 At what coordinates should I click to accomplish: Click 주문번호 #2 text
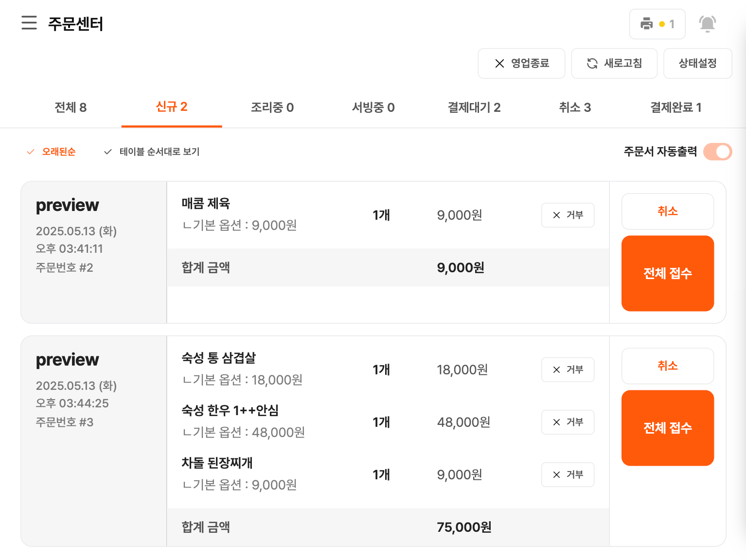[64, 267]
